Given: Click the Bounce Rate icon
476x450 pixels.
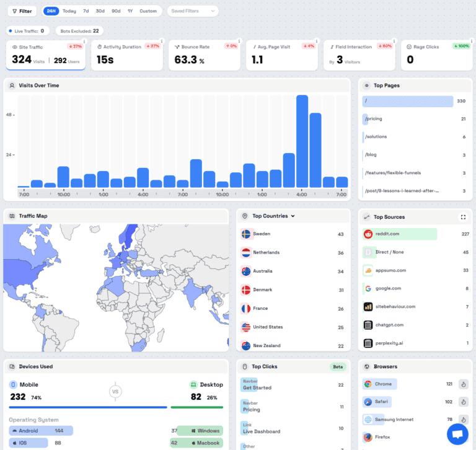Looking at the screenshot, I should (x=177, y=46).
